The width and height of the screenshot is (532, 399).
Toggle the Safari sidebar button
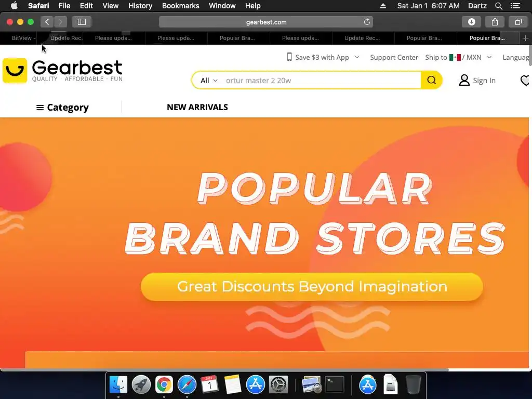82,22
